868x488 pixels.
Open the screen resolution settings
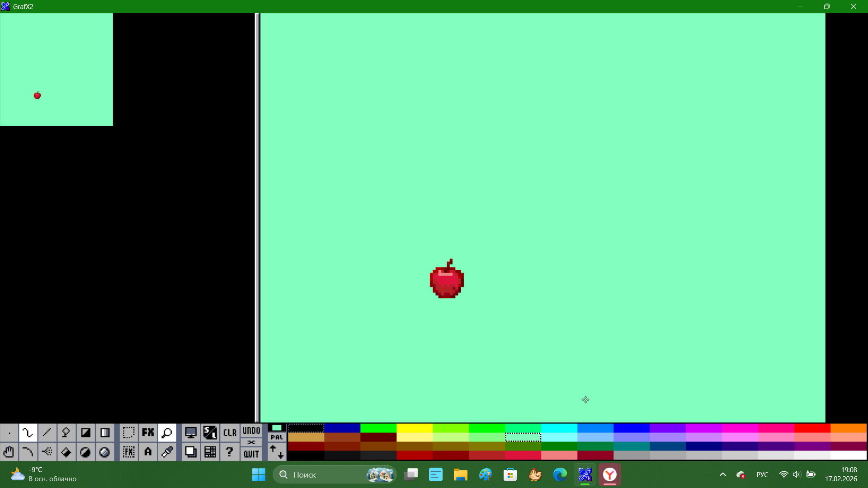[191, 433]
